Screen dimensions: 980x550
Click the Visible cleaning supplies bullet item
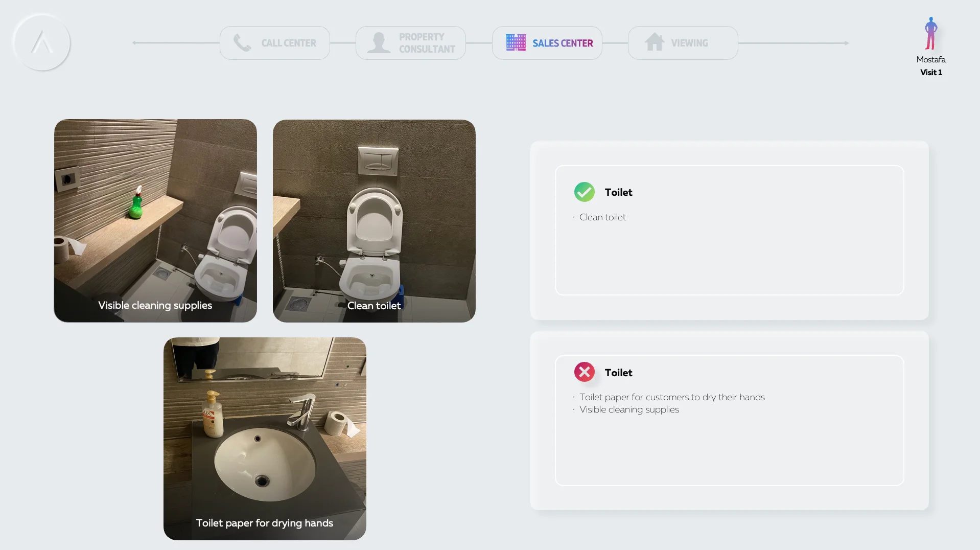[629, 409]
